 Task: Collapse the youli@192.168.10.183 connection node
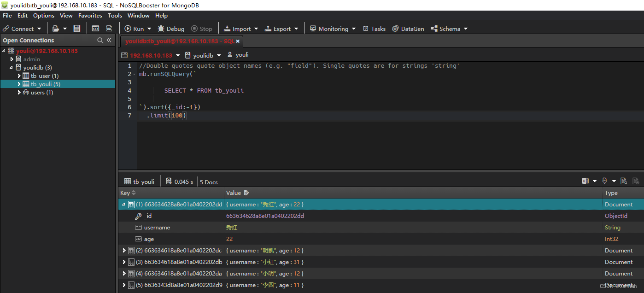pyautogui.click(x=4, y=51)
